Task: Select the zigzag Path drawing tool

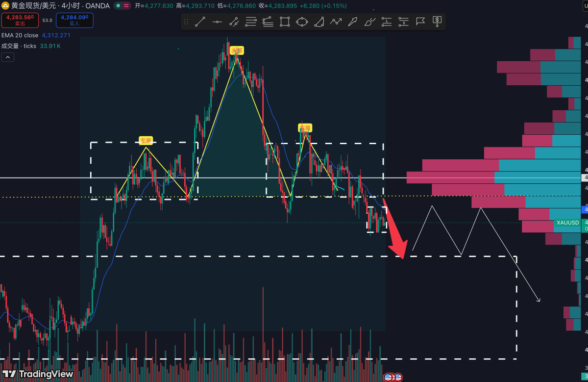Action: (336, 21)
